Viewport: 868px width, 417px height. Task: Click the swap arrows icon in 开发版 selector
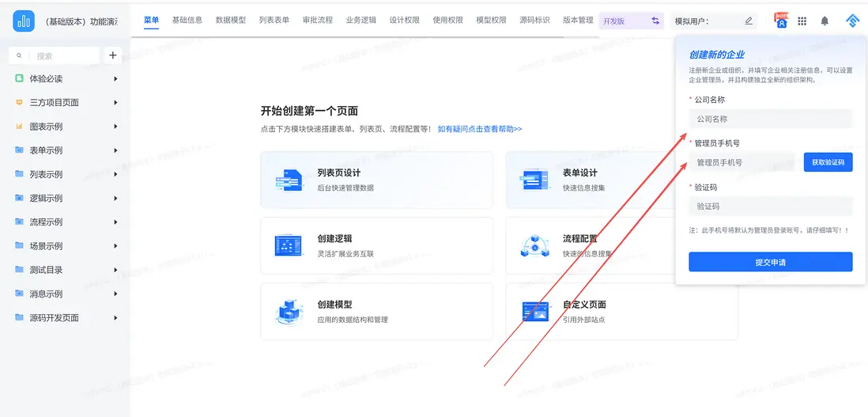click(655, 21)
